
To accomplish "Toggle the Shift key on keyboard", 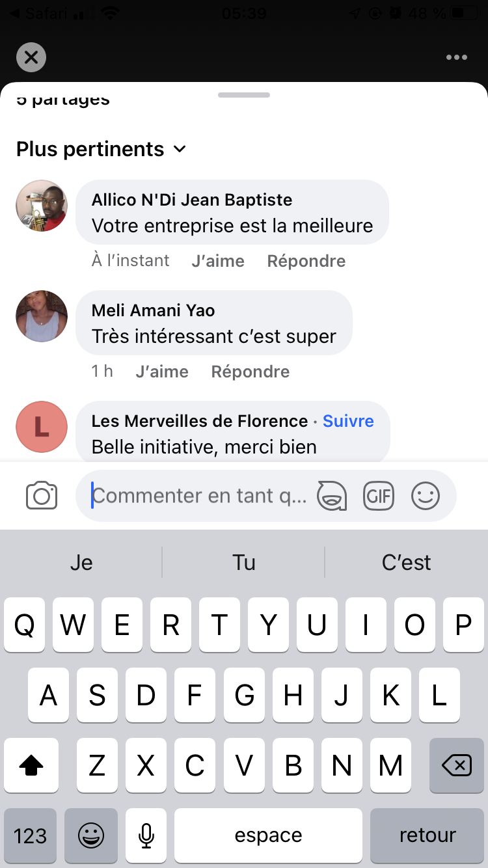I will coord(31,766).
